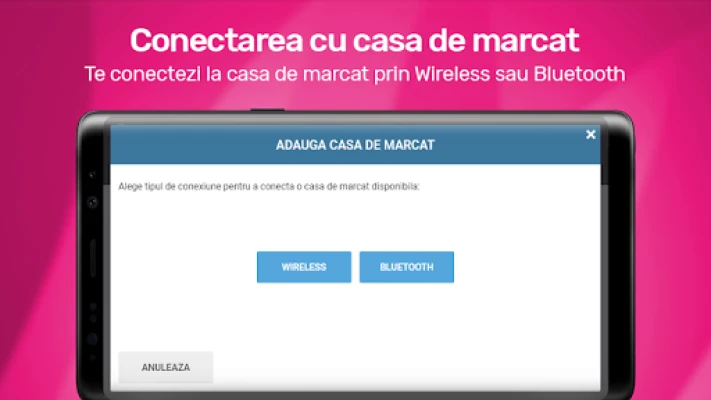The width and height of the screenshot is (711, 400).
Task: Click the word 'Conectarea' in the headline
Action: click(216, 40)
